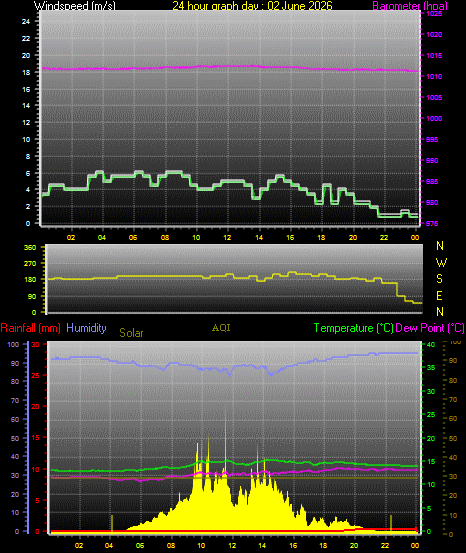Click the 'Barometer (hpa)' legend label
Viewport: 466px width, 553px height.
410,6
